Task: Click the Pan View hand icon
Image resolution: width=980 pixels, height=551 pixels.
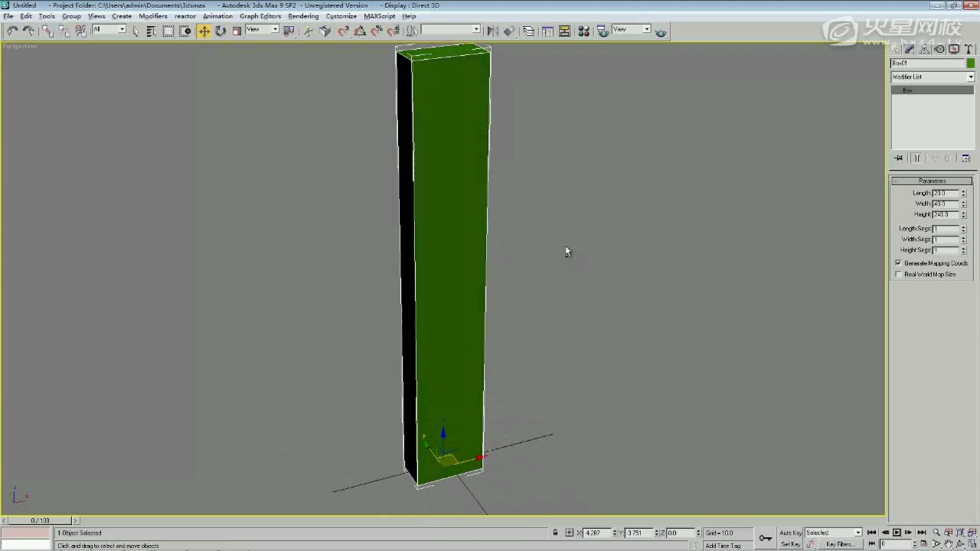Action: coord(948,544)
